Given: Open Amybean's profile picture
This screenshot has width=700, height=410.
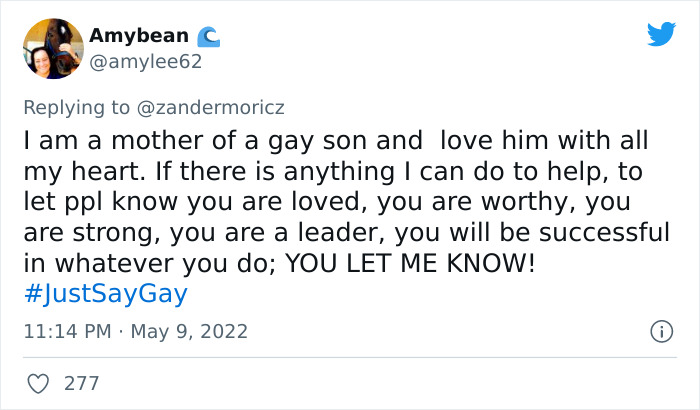Looking at the screenshot, I should click(53, 49).
